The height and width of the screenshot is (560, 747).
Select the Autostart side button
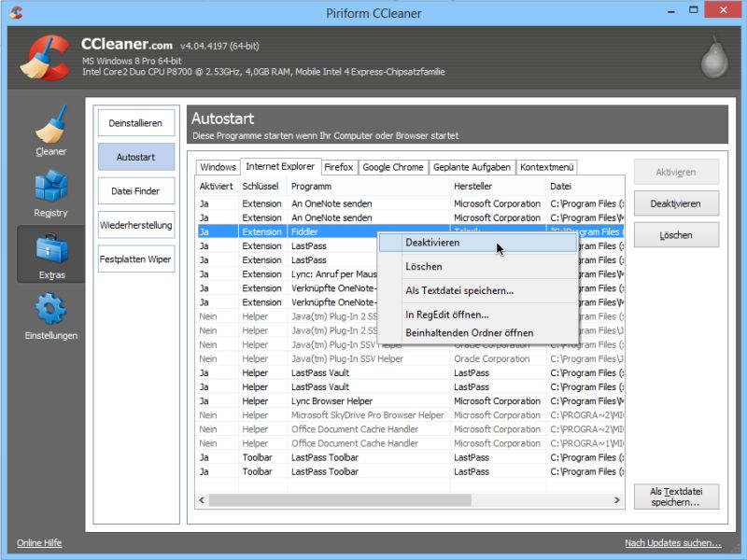coord(135,157)
